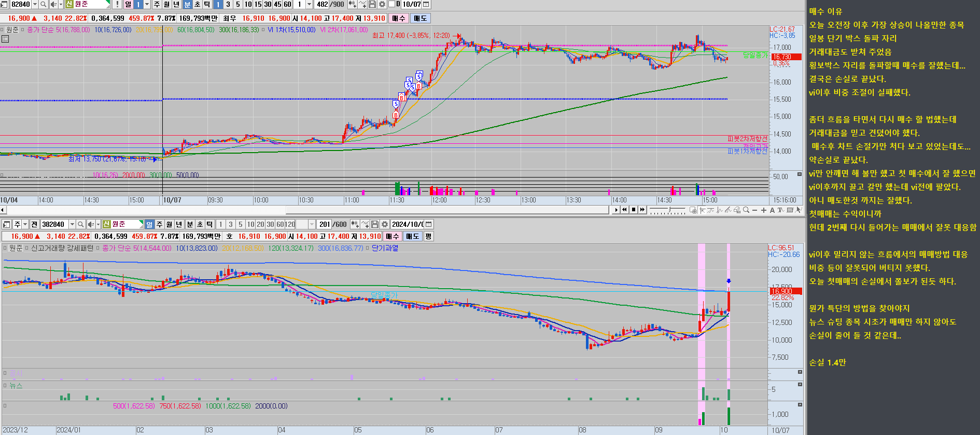Toggle the D checkbox beside the date field

click(392, 4)
